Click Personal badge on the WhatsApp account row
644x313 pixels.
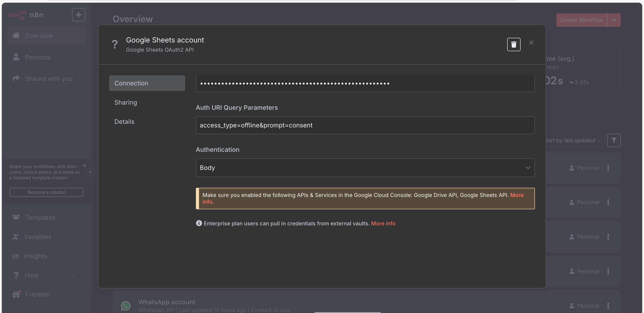point(584,305)
